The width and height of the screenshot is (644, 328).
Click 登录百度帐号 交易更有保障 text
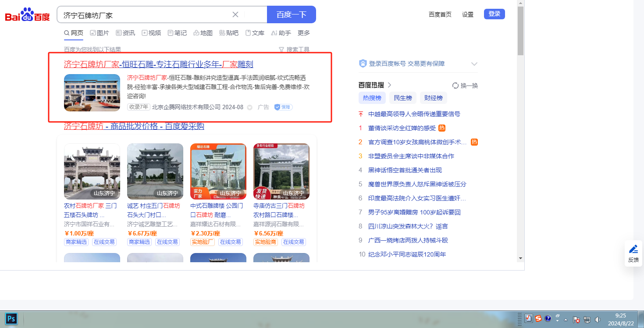407,64
